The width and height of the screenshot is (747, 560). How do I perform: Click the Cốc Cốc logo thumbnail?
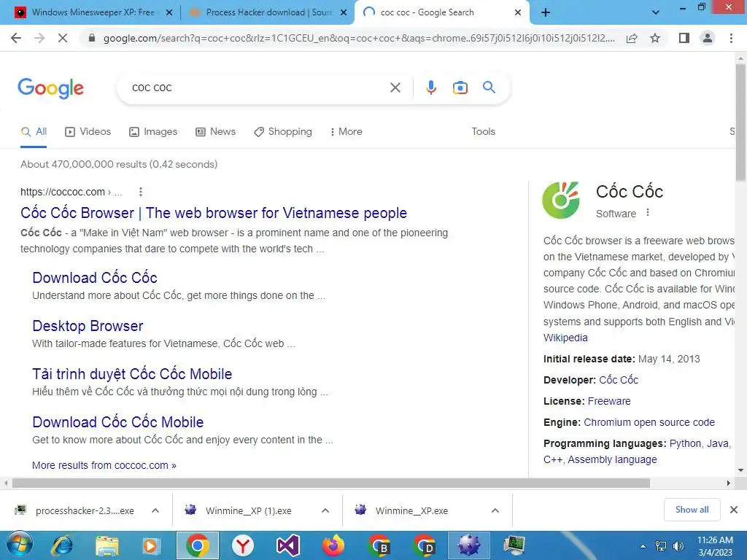(561, 200)
